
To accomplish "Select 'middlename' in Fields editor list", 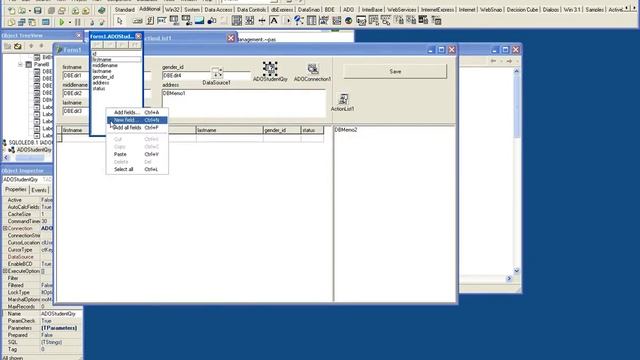I will [x=105, y=65].
